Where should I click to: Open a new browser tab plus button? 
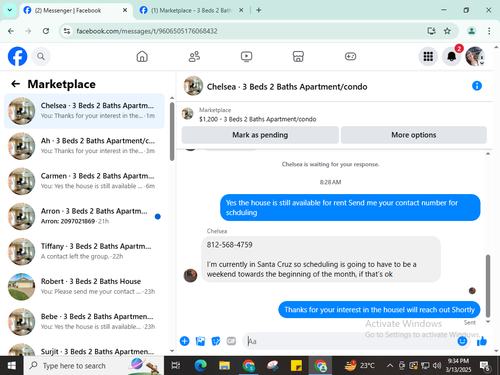(259, 10)
